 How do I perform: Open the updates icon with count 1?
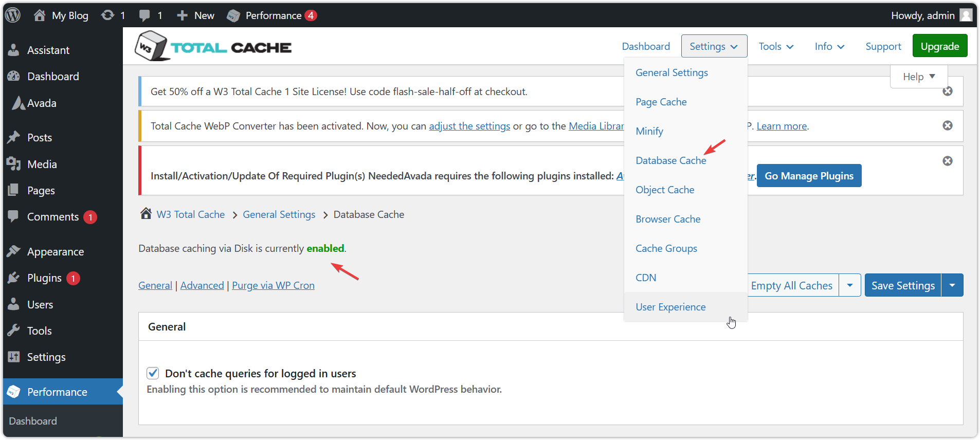click(x=107, y=15)
